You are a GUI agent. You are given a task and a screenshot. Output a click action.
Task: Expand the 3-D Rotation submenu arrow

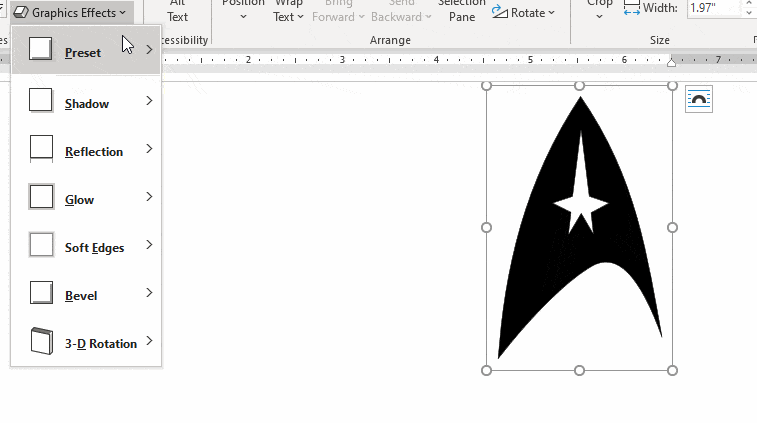tap(149, 341)
